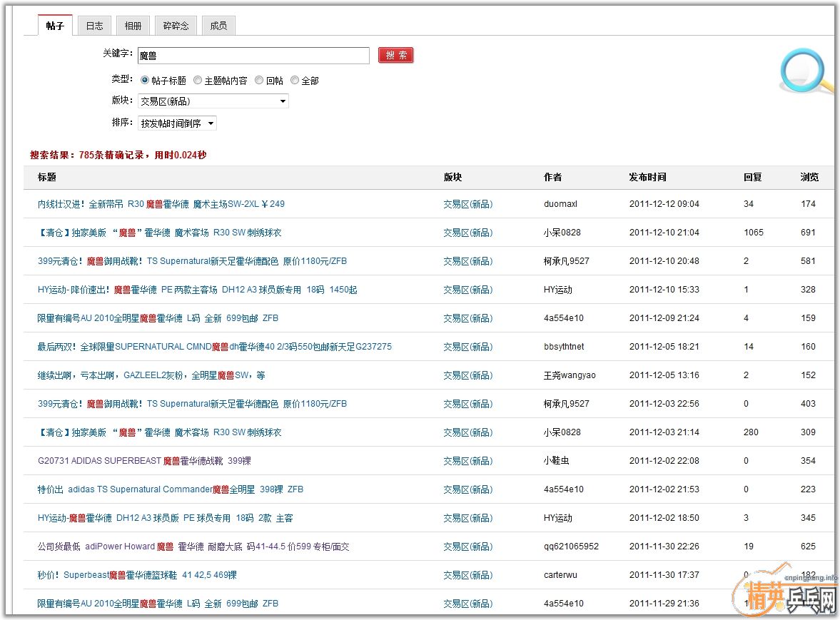This screenshot has width=840, height=620.
Task: Go to the 碎碎念 tab
Action: (176, 26)
